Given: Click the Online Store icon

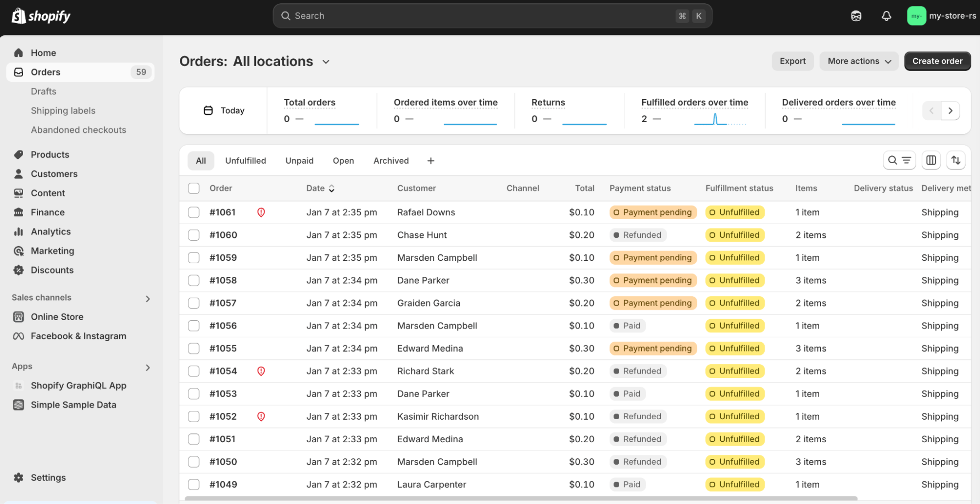Looking at the screenshot, I should 19,317.
